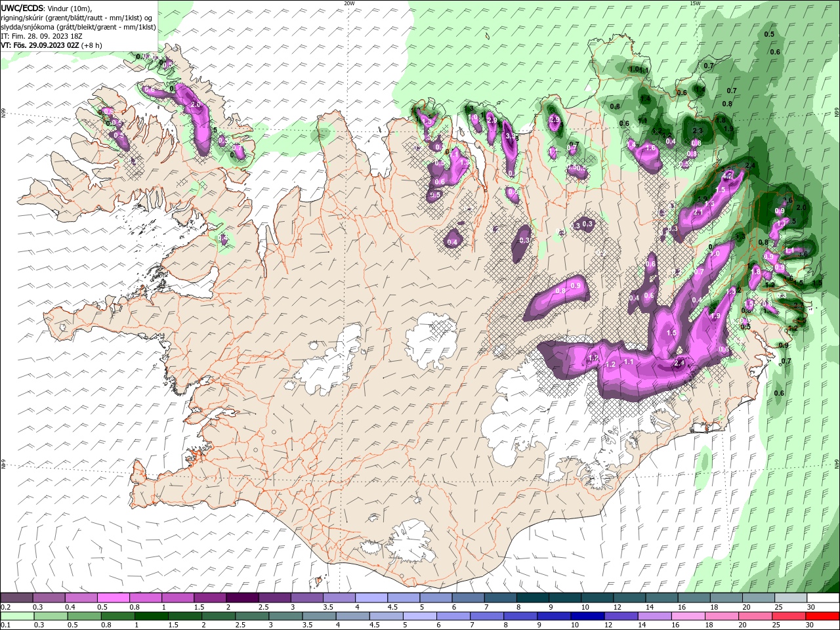Image resolution: width=840 pixels, height=630 pixels.
Task: Click the '0.2' label in the snow legend
Action: pyautogui.click(x=5, y=607)
